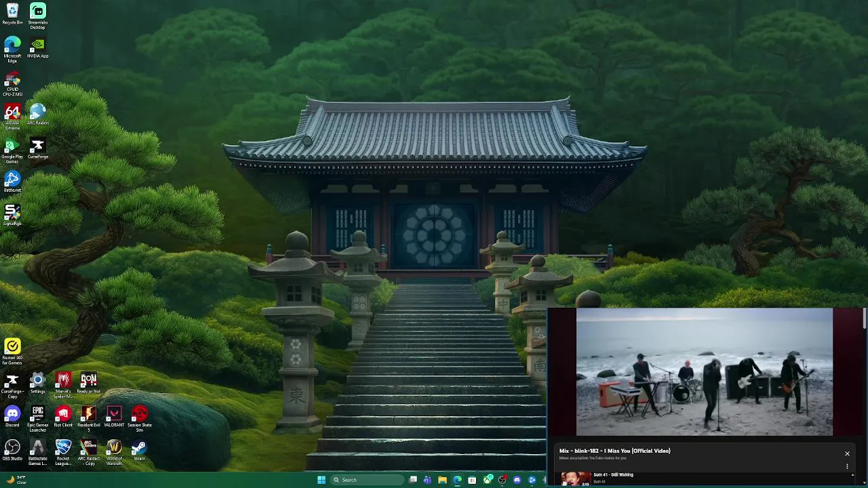The image size is (868, 488).
Task: Open the Discord taskbar icon
Action: pyautogui.click(x=517, y=480)
